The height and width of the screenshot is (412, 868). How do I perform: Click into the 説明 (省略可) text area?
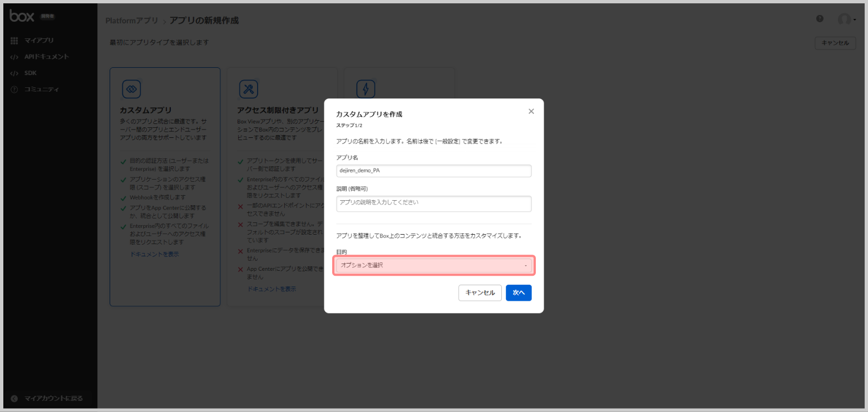[434, 203]
